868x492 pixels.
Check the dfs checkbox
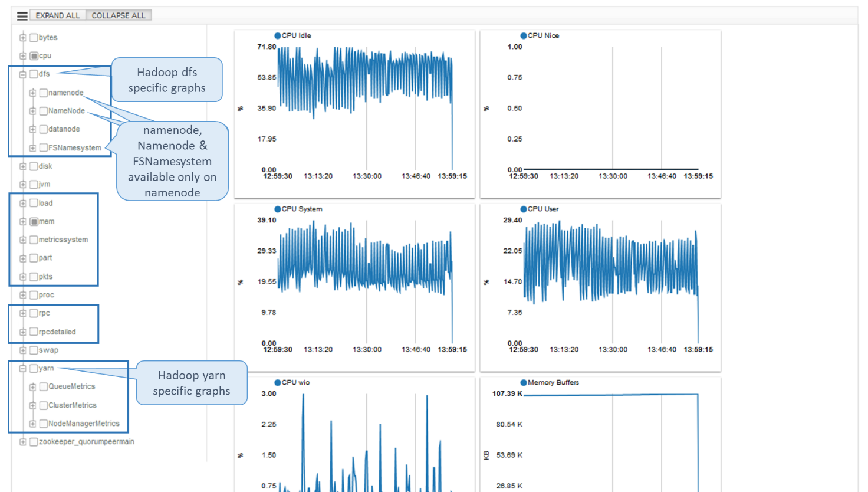[x=34, y=74]
